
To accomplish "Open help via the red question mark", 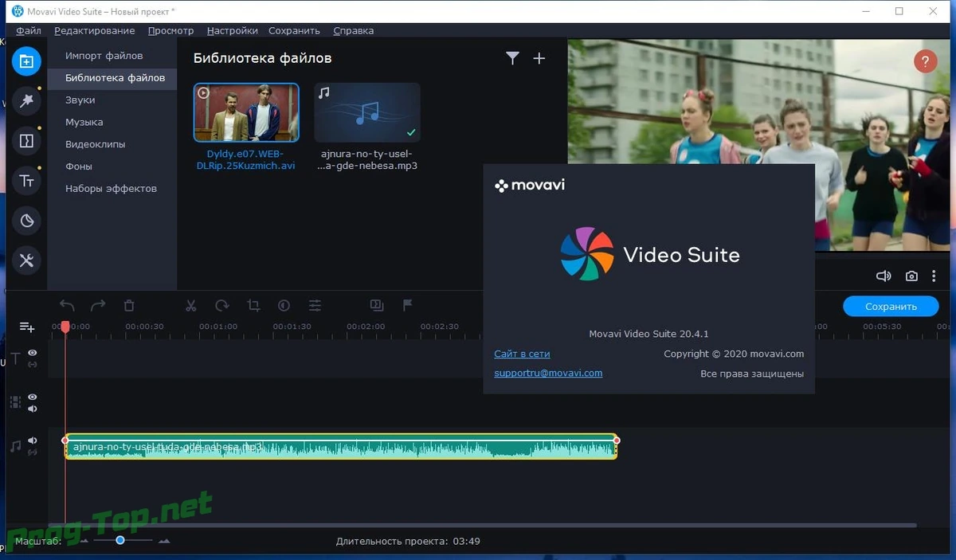I will click(x=925, y=61).
